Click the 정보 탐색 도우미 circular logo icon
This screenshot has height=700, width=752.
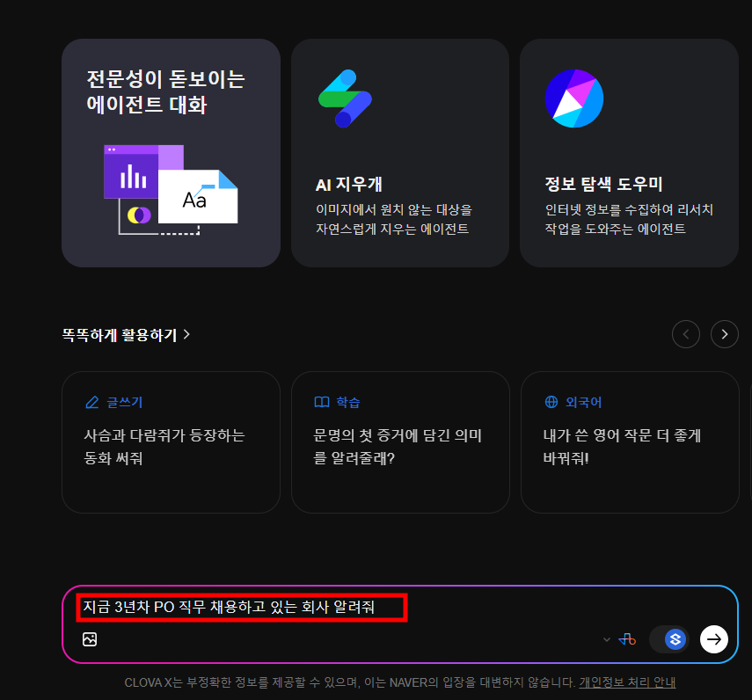574,98
